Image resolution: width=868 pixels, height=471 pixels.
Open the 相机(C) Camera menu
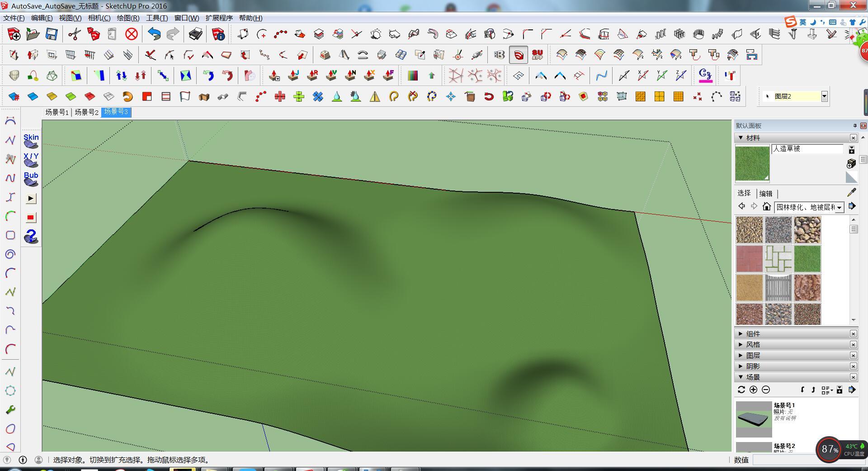pyautogui.click(x=99, y=18)
